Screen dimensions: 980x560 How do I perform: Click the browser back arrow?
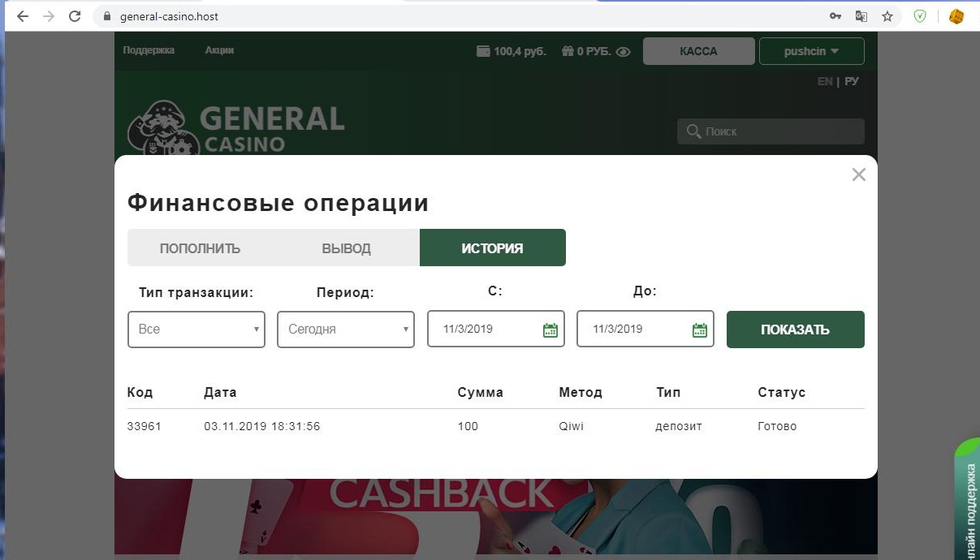pos(23,16)
